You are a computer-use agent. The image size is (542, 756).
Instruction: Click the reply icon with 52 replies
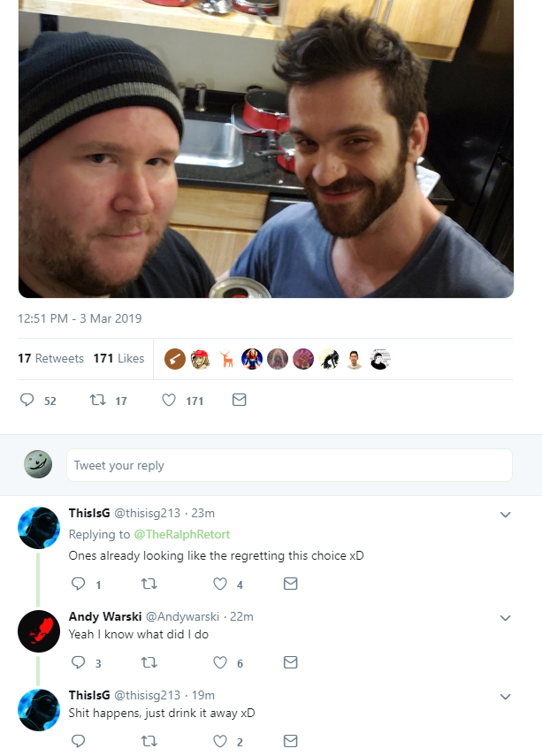click(x=27, y=400)
